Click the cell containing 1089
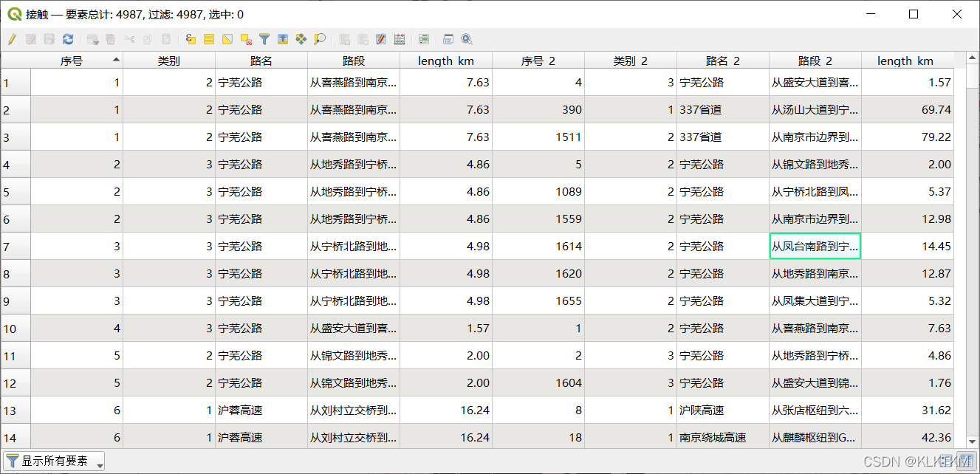980x474 pixels. pos(538,191)
